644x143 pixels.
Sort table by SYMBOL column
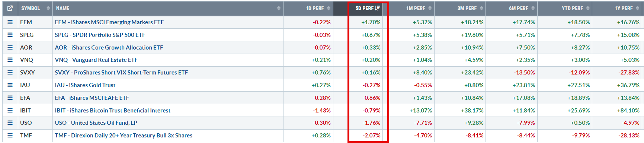pyautogui.click(x=35, y=8)
